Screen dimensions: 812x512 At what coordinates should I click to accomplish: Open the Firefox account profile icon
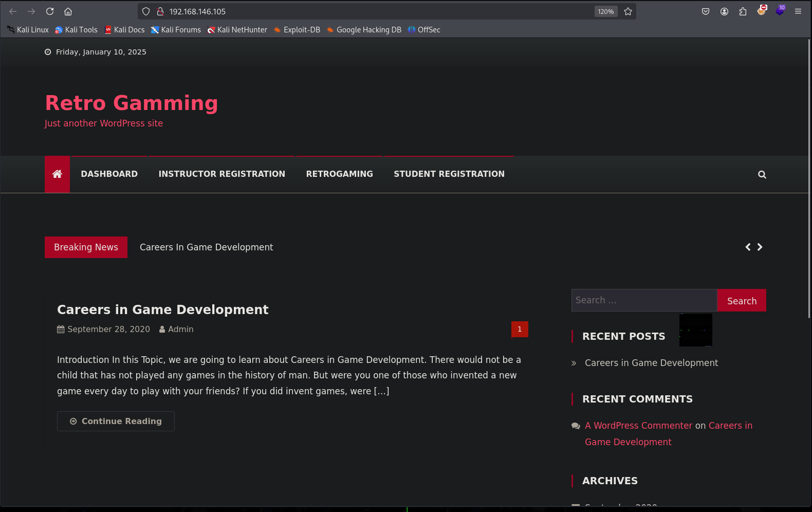point(724,11)
